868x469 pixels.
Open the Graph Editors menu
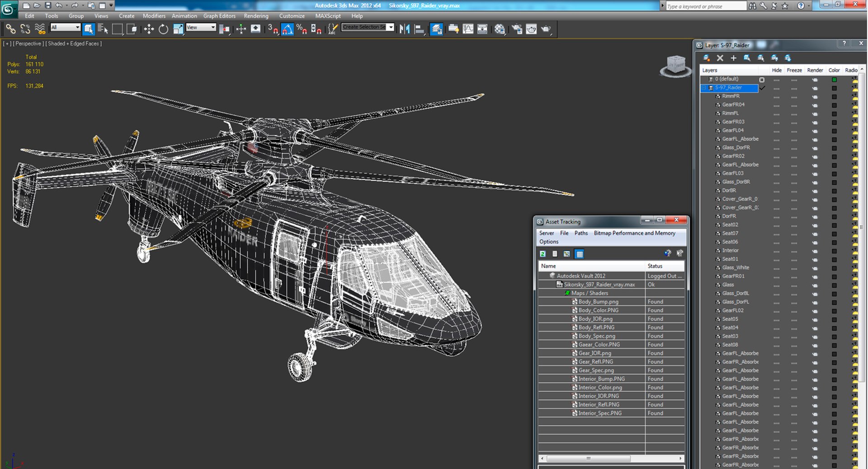pos(219,16)
